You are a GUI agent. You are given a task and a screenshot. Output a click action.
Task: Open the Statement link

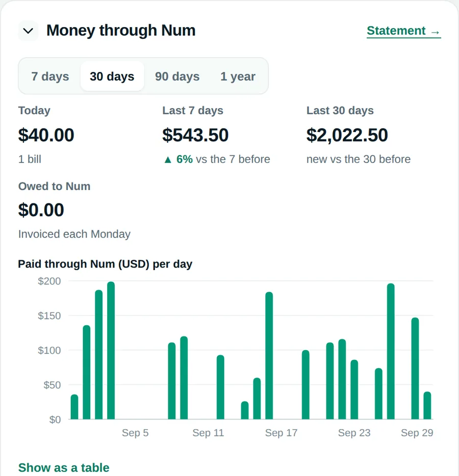click(404, 31)
